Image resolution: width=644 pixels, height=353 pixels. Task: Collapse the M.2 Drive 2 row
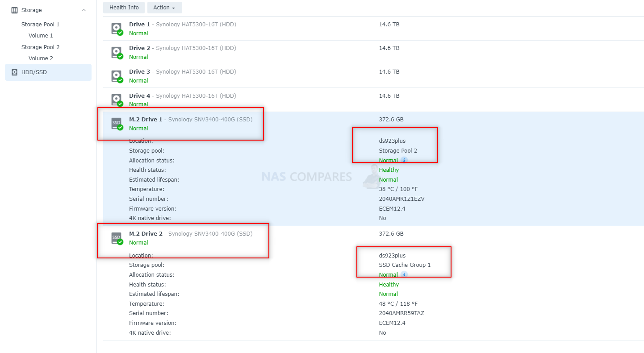373,238
